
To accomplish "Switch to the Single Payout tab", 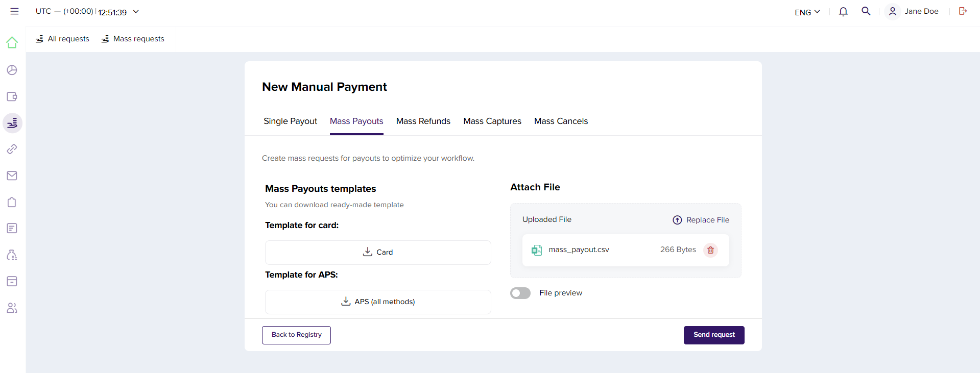I will [290, 121].
